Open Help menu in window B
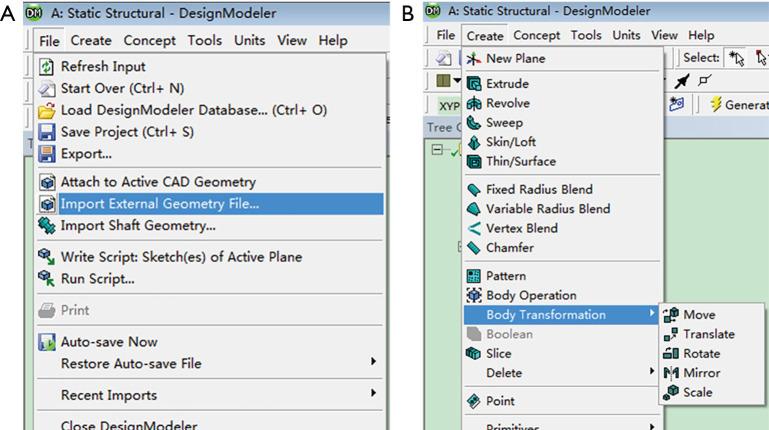The image size is (769, 430). [x=701, y=35]
